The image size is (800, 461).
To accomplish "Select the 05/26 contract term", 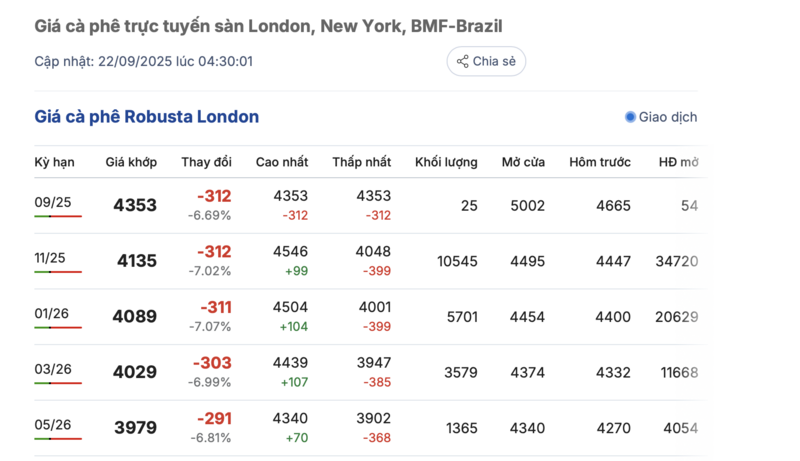I will 52,424.
